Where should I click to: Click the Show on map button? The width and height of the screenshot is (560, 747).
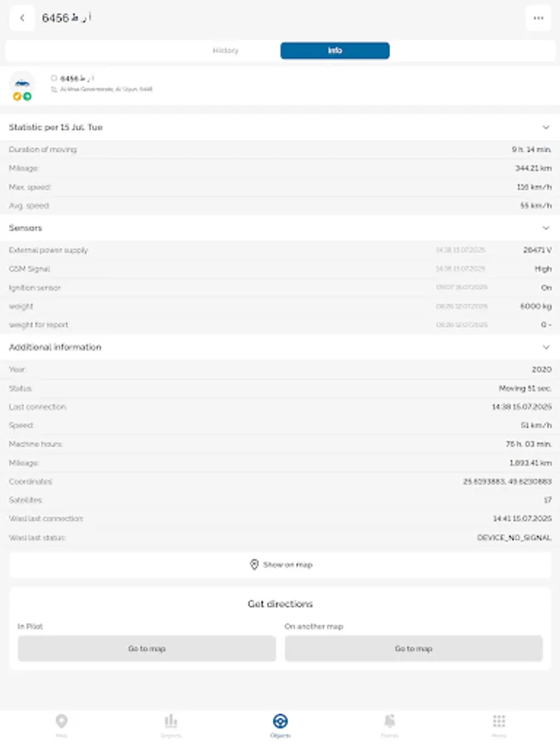pos(280,564)
